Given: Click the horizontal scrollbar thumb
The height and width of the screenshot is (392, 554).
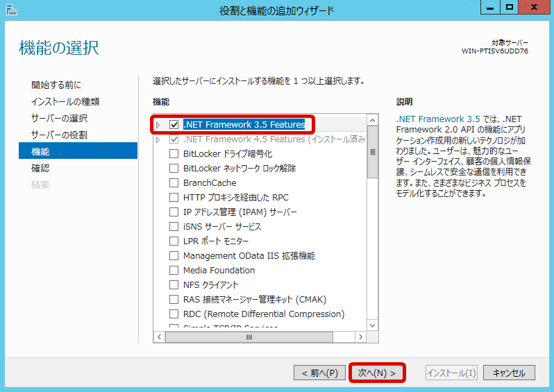Looking at the screenshot, I should (x=249, y=337).
